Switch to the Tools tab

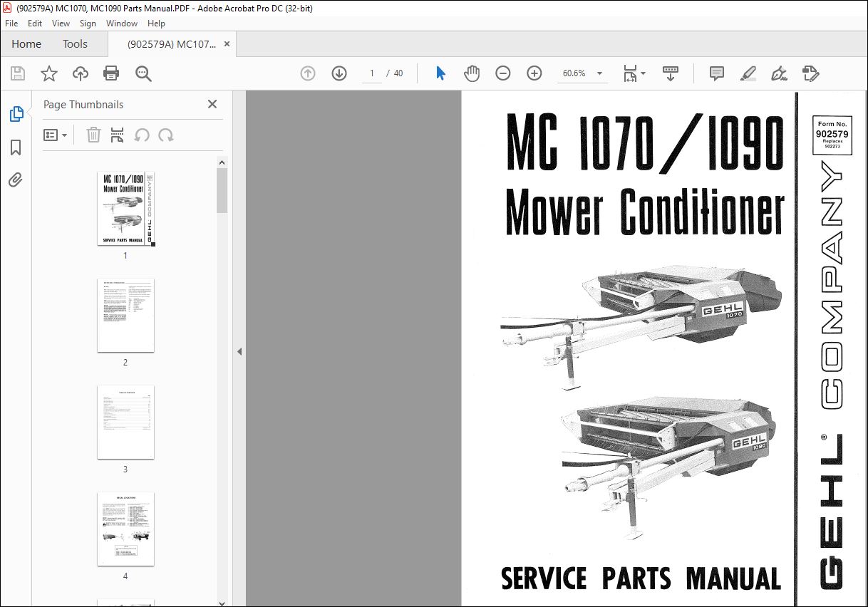click(x=75, y=44)
